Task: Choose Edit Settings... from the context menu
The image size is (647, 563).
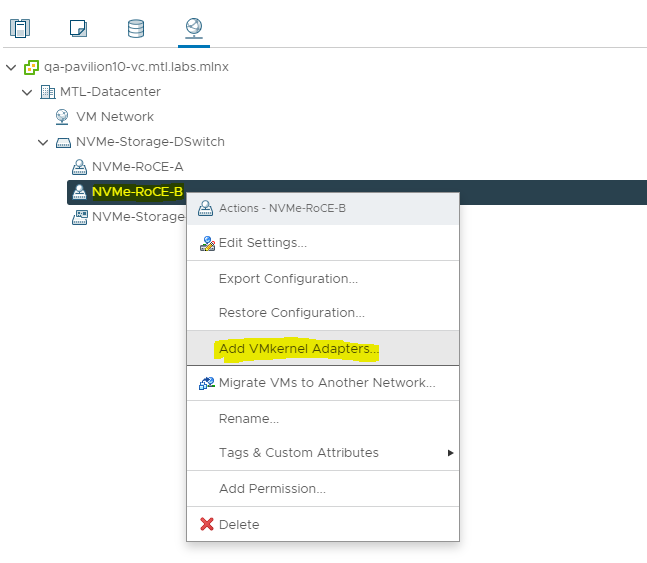Action: pos(323,243)
